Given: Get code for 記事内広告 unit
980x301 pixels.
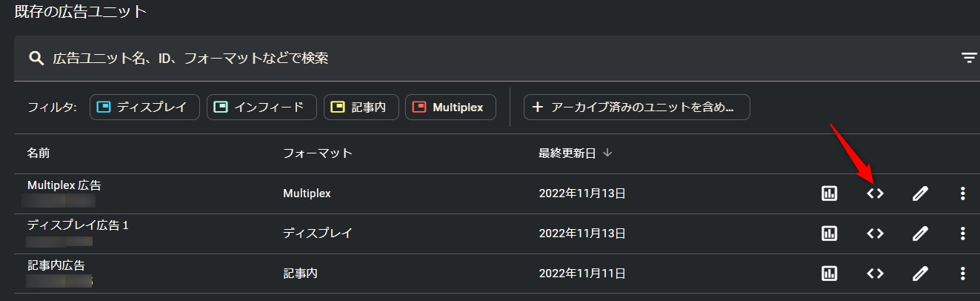Looking at the screenshot, I should [875, 274].
